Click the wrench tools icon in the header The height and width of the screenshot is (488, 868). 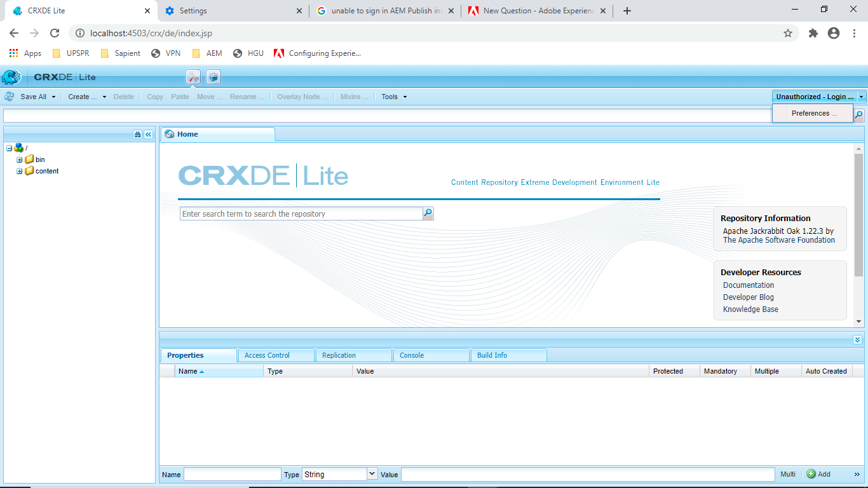[193, 76]
